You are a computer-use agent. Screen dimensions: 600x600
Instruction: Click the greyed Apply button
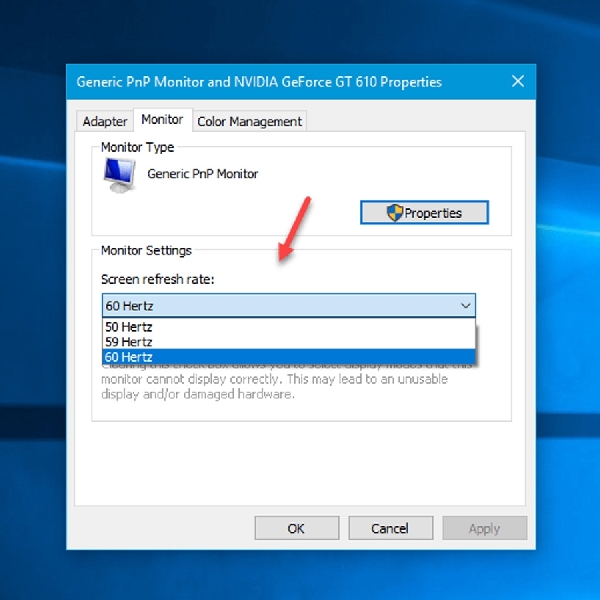tap(484, 528)
